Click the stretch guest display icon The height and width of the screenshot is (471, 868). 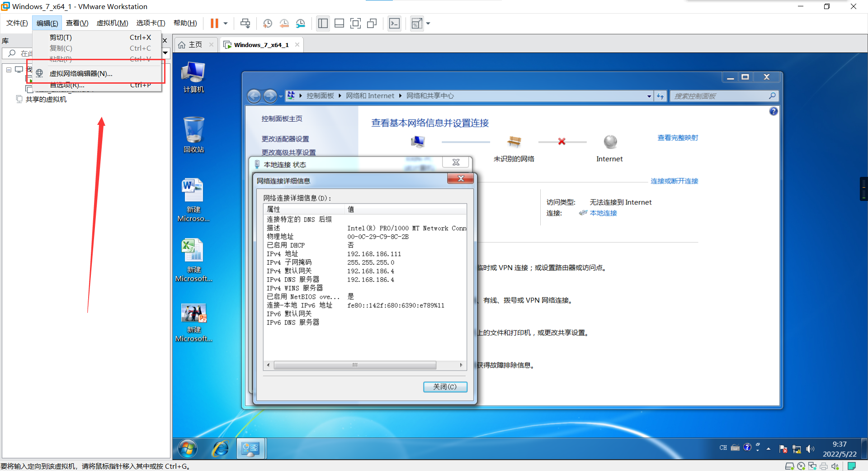(x=417, y=23)
